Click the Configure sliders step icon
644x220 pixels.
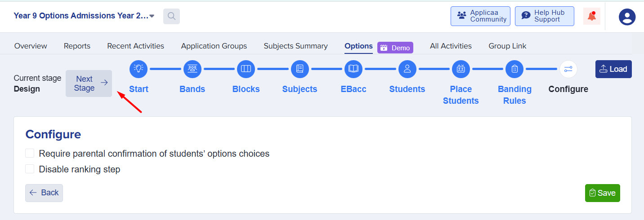pyautogui.click(x=568, y=69)
